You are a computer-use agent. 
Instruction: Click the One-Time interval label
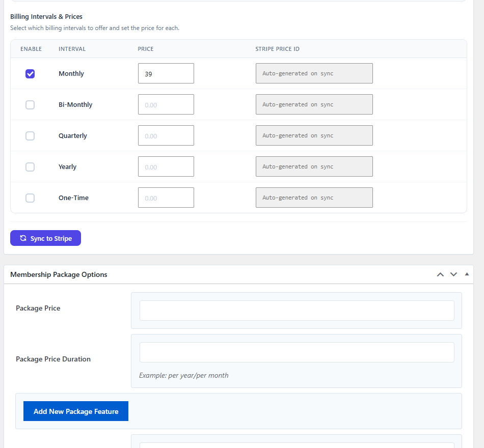point(73,198)
